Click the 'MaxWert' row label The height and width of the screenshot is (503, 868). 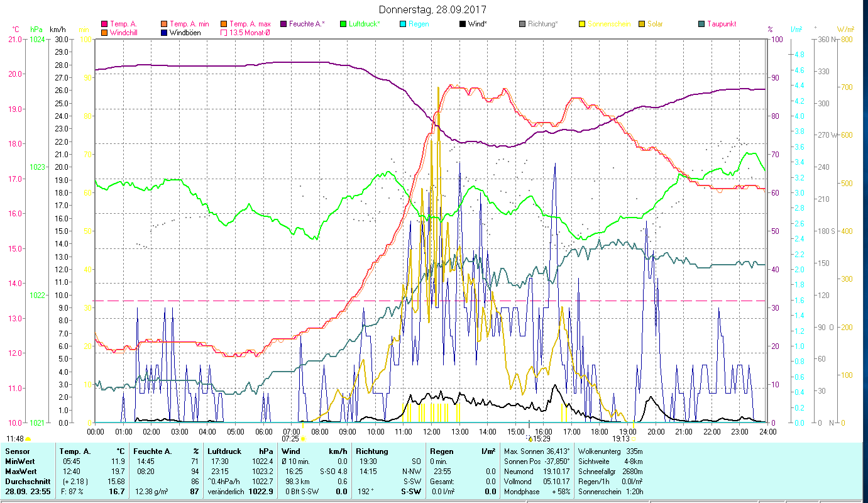[21, 472]
